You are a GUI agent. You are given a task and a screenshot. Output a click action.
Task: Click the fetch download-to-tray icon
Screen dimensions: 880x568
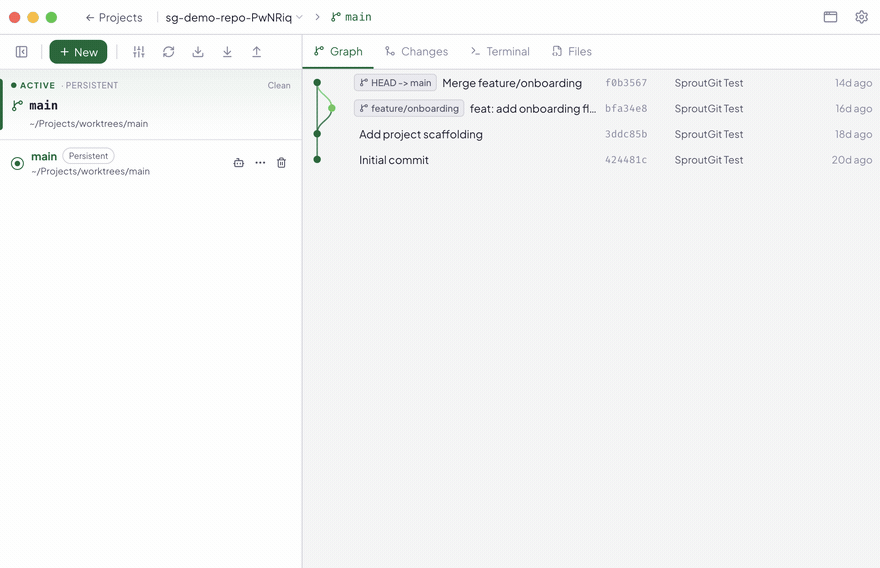pos(198,52)
